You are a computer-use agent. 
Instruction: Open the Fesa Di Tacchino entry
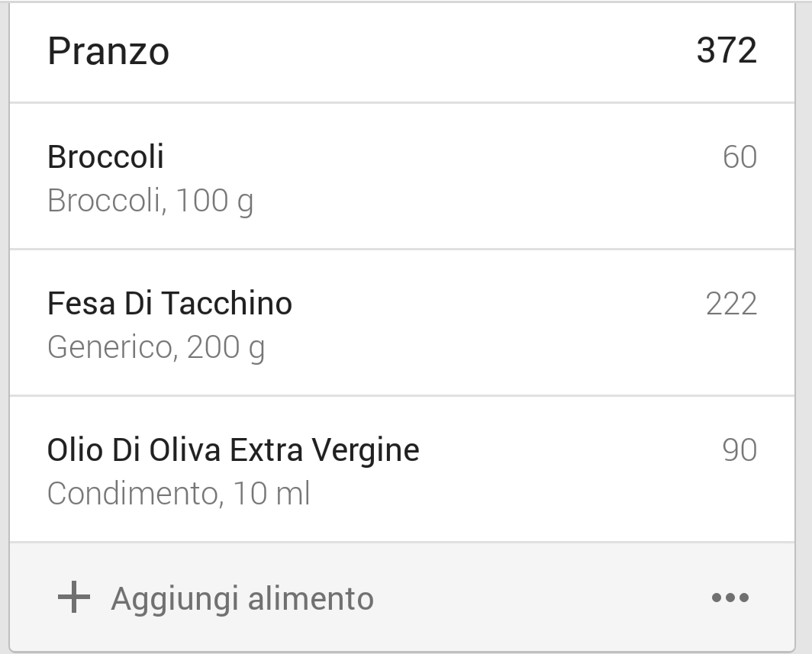coord(402,323)
